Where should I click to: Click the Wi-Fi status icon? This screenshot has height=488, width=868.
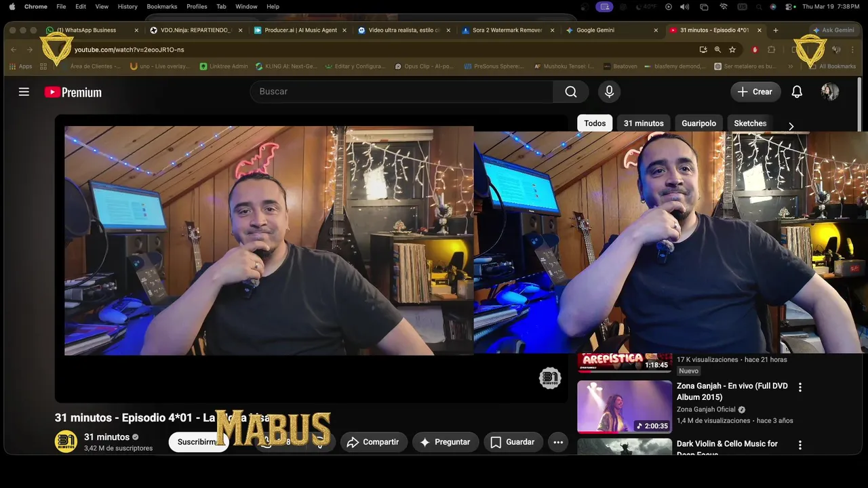(724, 6)
